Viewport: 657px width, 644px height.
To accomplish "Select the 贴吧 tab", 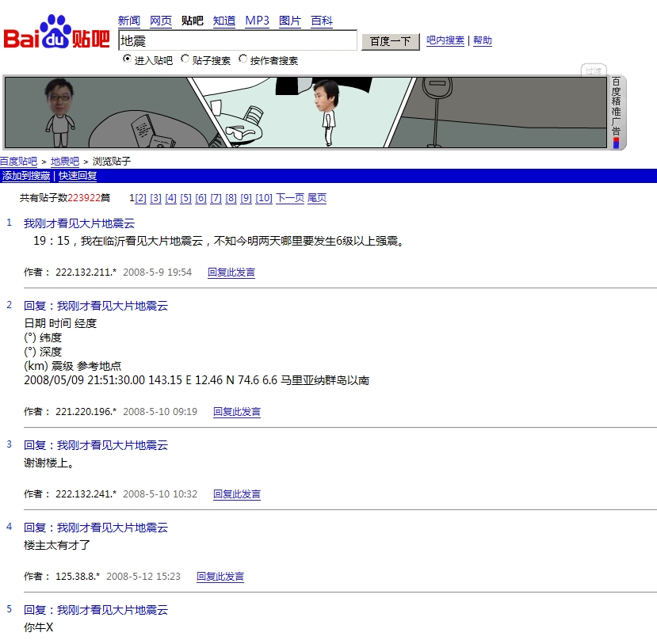I will [193, 21].
